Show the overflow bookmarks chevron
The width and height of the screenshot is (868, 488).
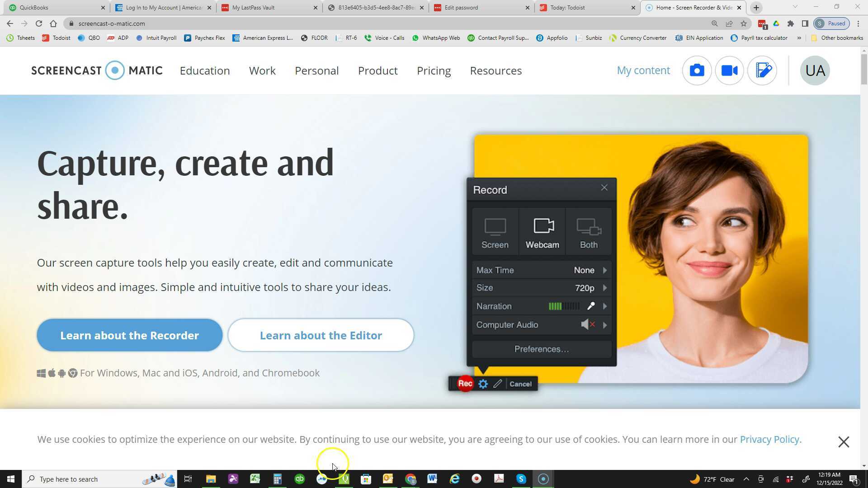point(799,38)
